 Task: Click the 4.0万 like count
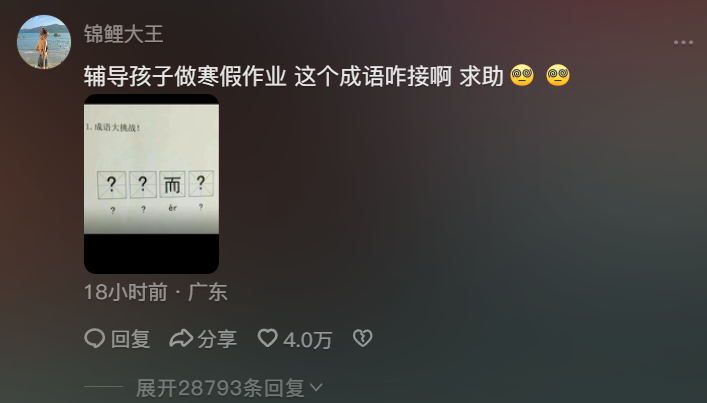(308, 340)
